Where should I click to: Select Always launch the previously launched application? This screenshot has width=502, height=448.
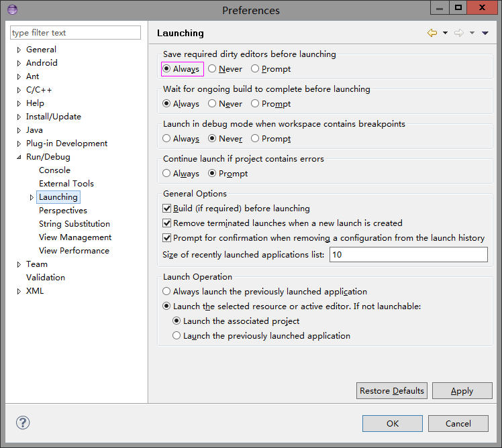(167, 292)
